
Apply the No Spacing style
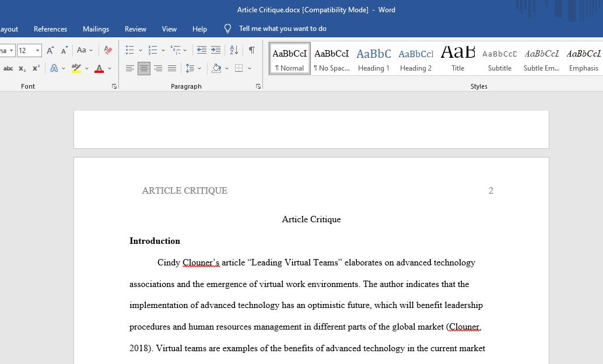331,58
